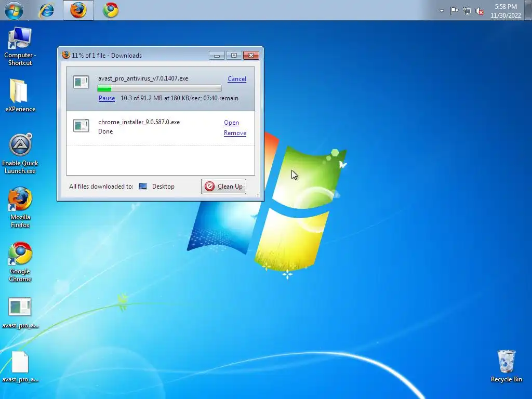Select the Recycle Bin icon
Viewport: 532px width, 399px height.
point(506,366)
